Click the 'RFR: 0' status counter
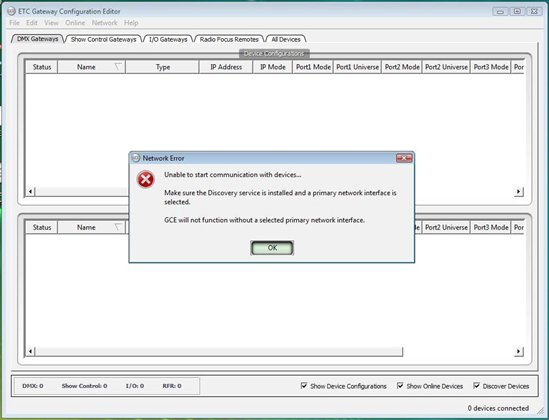The height and width of the screenshot is (420, 549). coord(172,386)
